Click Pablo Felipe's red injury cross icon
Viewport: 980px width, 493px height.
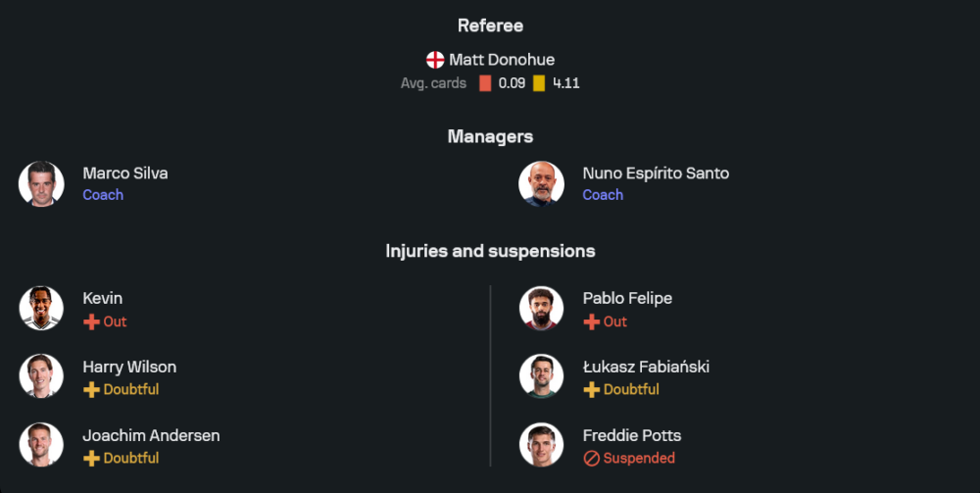point(591,321)
